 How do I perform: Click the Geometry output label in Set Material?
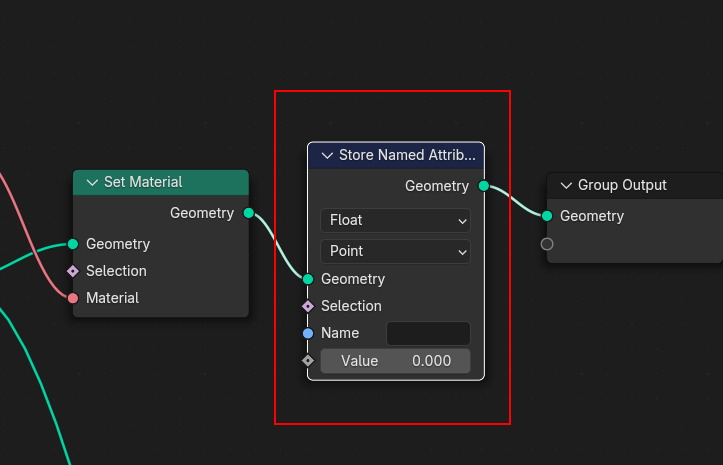202,213
